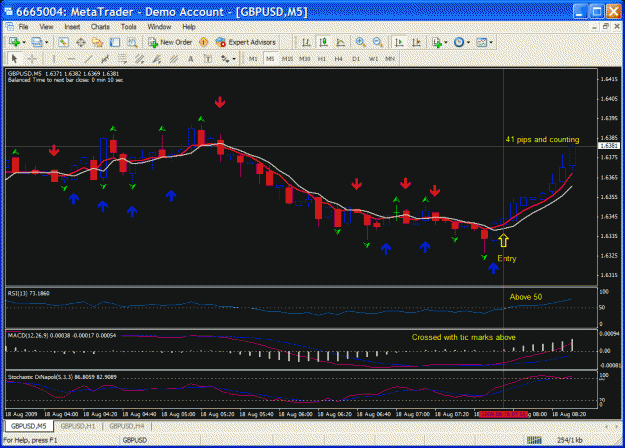
Task: Select the W1 timeframe button
Action: tap(373, 59)
